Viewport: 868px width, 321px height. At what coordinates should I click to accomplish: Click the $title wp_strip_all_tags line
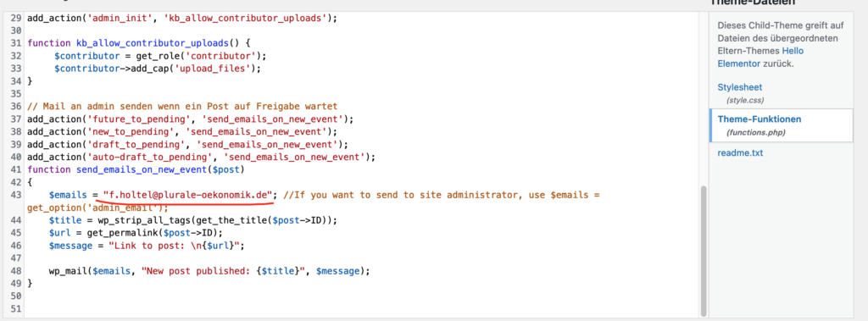click(x=192, y=220)
